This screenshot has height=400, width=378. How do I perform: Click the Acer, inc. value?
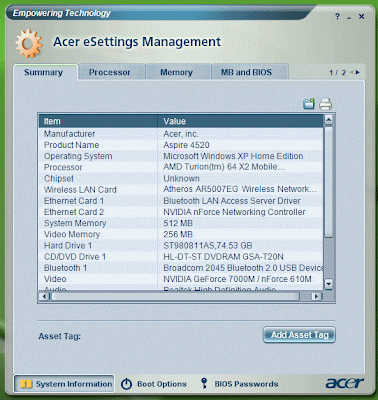pyautogui.click(x=181, y=134)
